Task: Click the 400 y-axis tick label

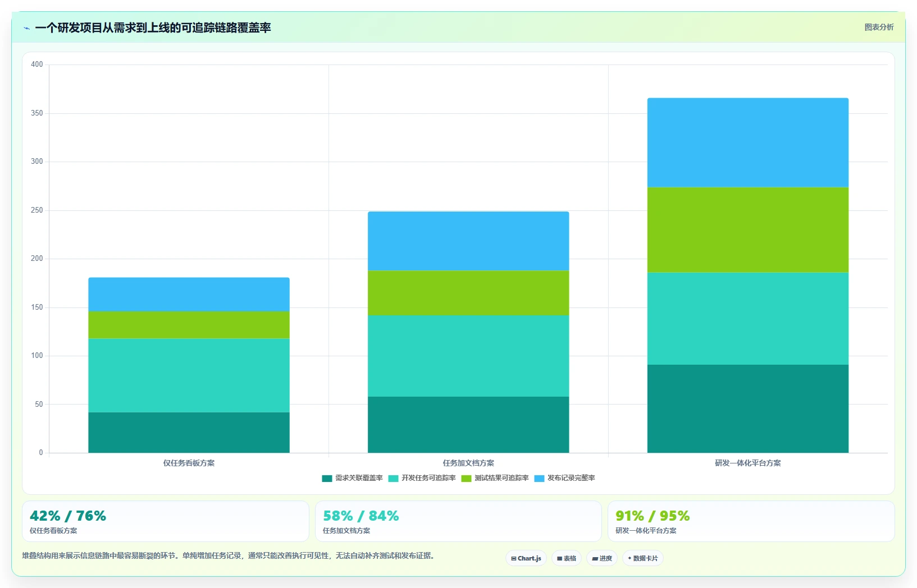Action: click(37, 65)
